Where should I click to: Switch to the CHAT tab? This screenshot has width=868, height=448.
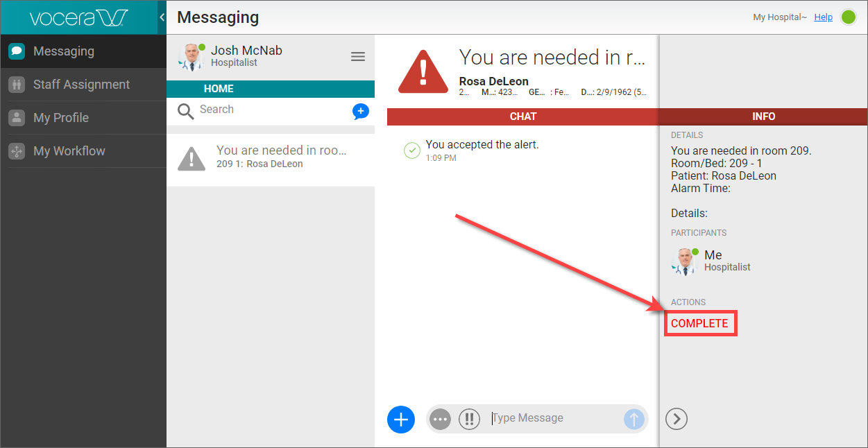pos(522,117)
